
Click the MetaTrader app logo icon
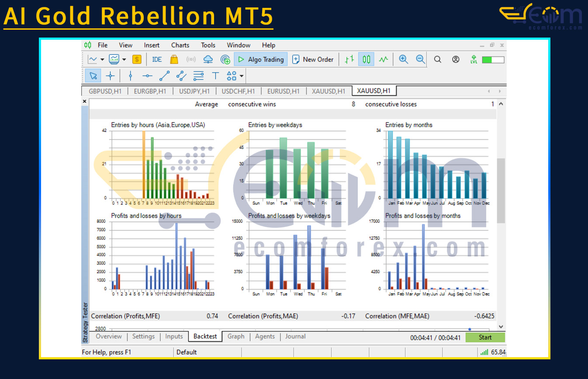pos(88,45)
